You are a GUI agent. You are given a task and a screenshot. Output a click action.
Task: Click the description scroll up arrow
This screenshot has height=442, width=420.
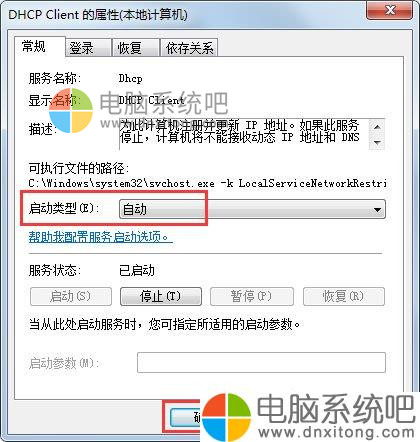click(377, 127)
